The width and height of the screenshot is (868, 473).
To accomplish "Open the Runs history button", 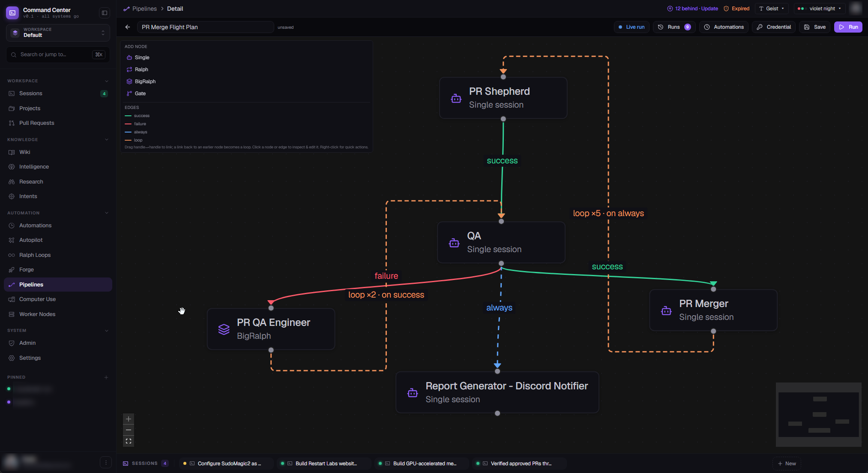I will point(674,27).
